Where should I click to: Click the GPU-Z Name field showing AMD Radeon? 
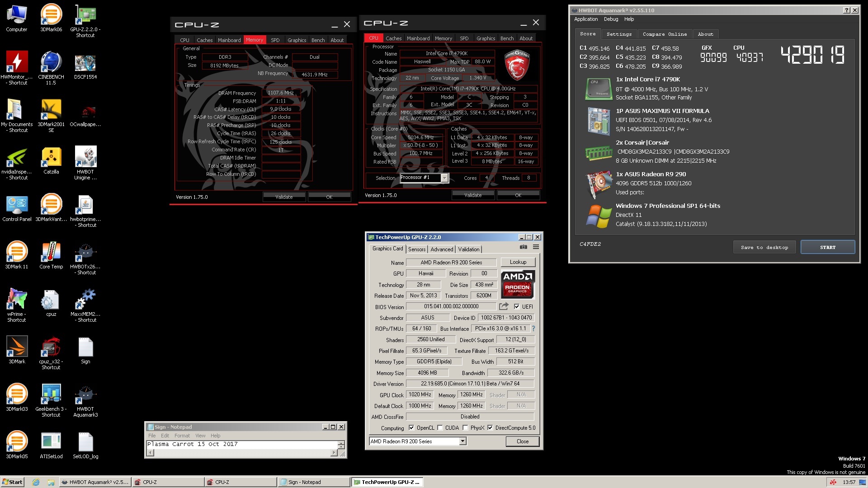pos(451,263)
